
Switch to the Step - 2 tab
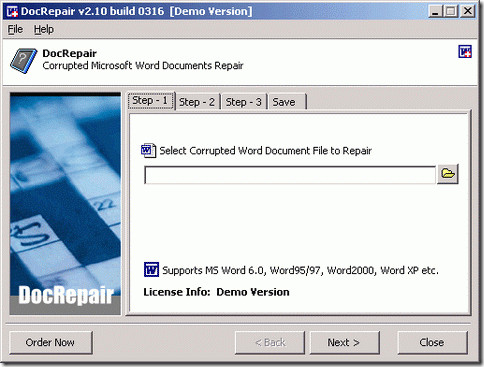pyautogui.click(x=197, y=102)
